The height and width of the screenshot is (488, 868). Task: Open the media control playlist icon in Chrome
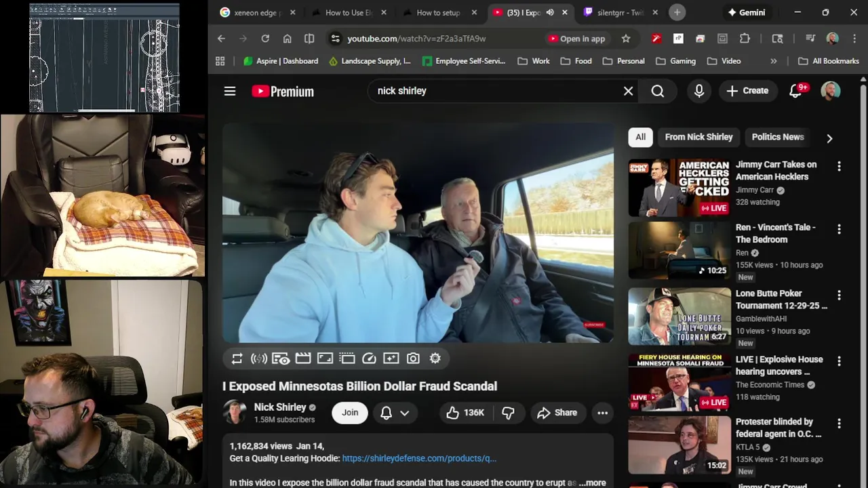[x=810, y=39]
